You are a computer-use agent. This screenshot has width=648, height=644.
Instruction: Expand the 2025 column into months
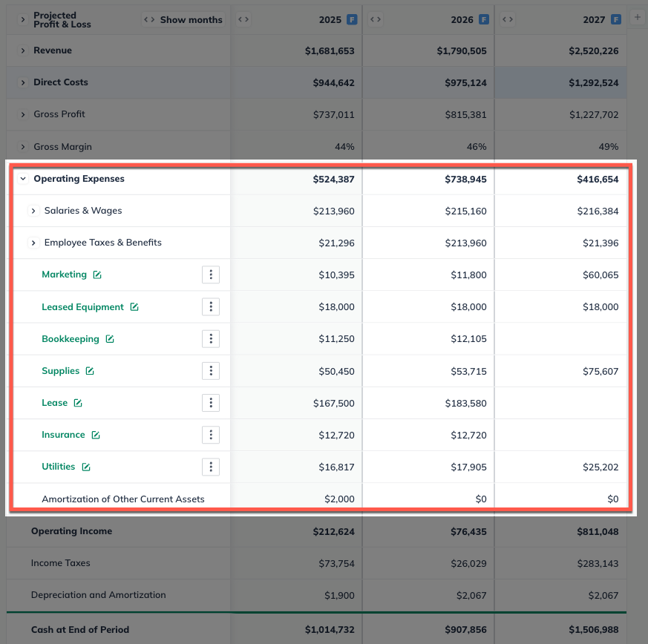tap(243, 19)
